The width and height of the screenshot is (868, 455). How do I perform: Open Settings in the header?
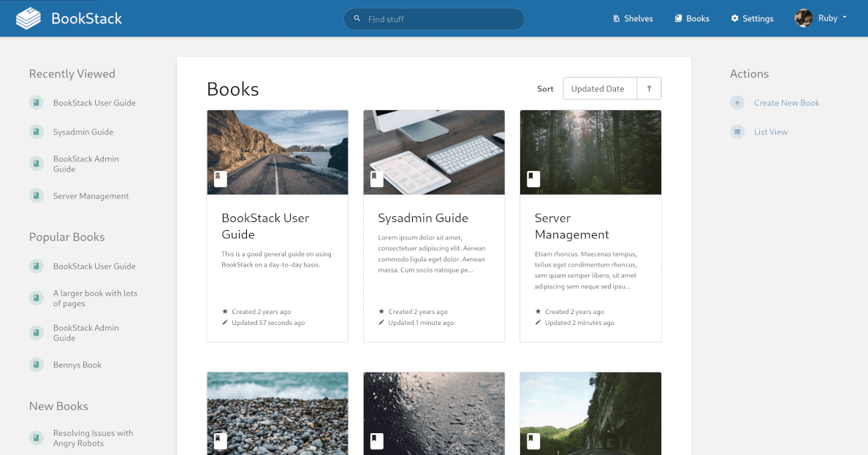coord(753,18)
